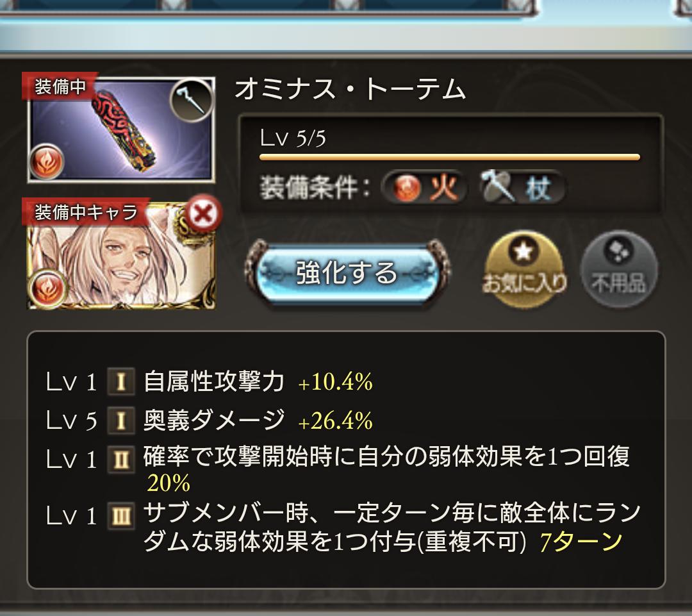Screen dimensions: 692x616
Task: Toggle the お気に入り favorite star button
Action: pos(524,269)
